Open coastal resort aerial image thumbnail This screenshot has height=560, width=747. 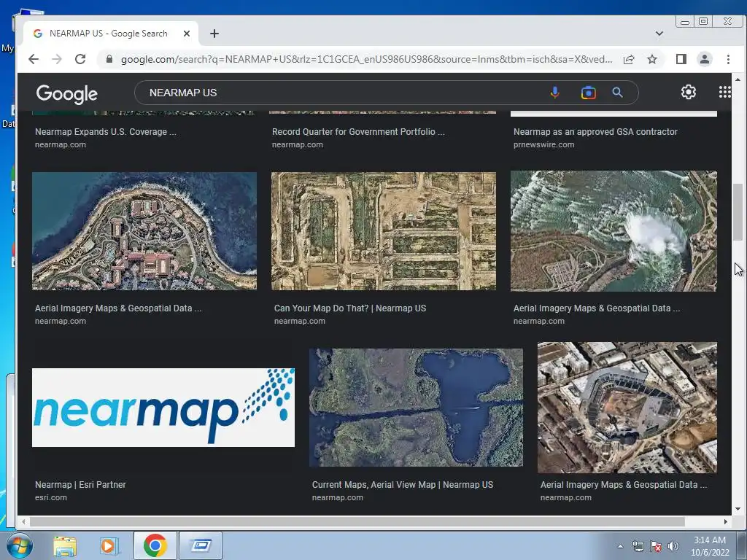click(x=144, y=231)
